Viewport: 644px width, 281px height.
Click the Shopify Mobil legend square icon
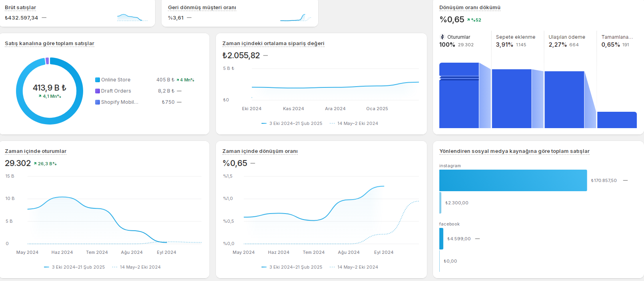(x=98, y=102)
